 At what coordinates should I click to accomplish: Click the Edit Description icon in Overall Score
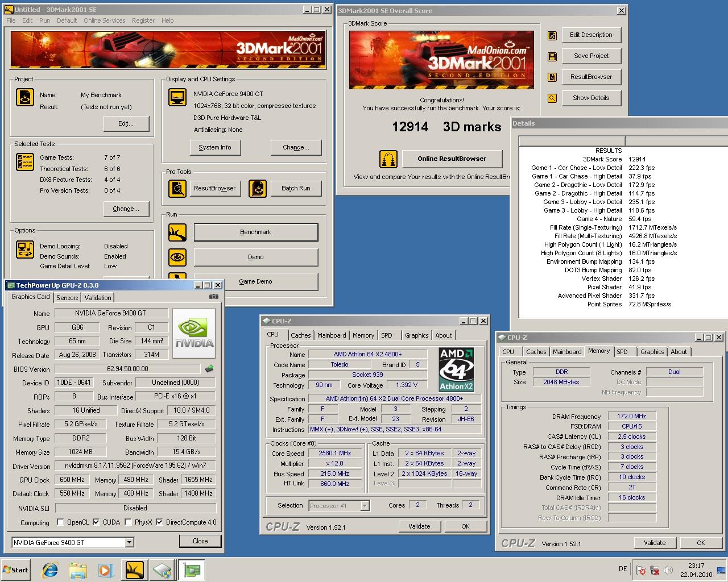552,36
